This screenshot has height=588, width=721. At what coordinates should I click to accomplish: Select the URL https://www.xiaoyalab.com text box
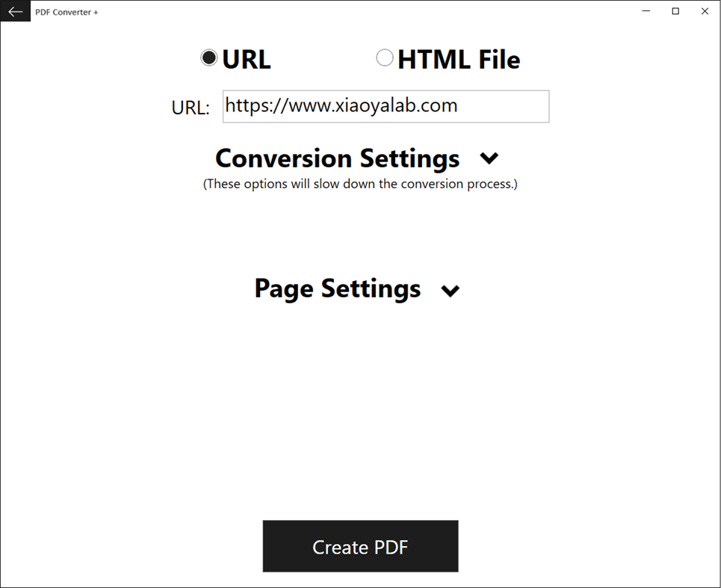click(386, 106)
